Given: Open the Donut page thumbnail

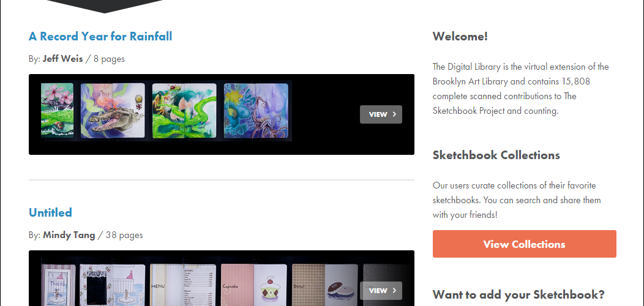Looking at the screenshot, I should pyautogui.click(x=325, y=285).
